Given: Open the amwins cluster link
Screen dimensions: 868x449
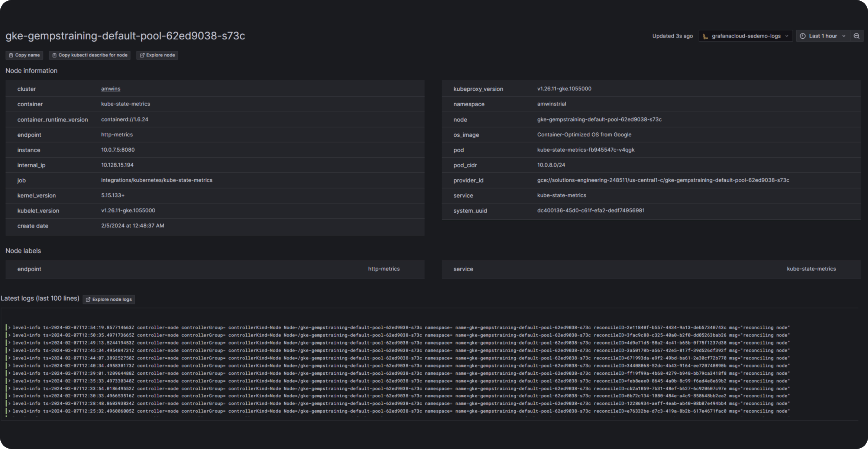Looking at the screenshot, I should [x=111, y=89].
